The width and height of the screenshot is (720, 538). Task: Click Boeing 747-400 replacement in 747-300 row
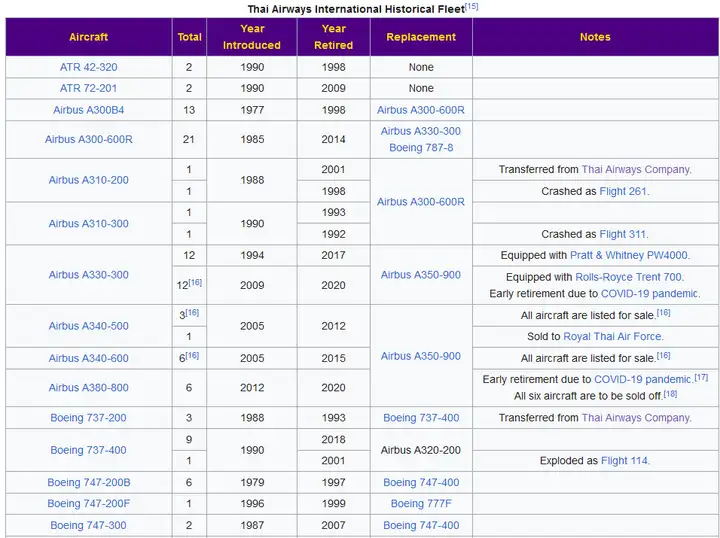(x=421, y=525)
